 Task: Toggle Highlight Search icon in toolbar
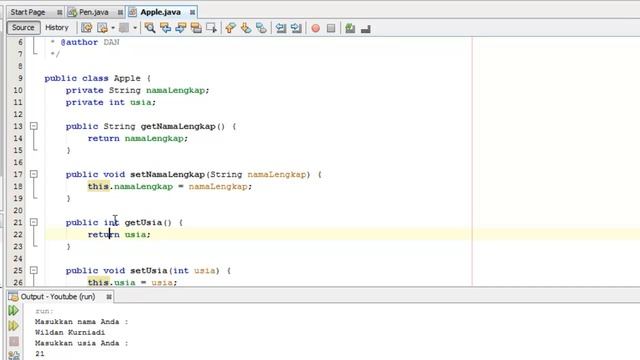coord(196,28)
